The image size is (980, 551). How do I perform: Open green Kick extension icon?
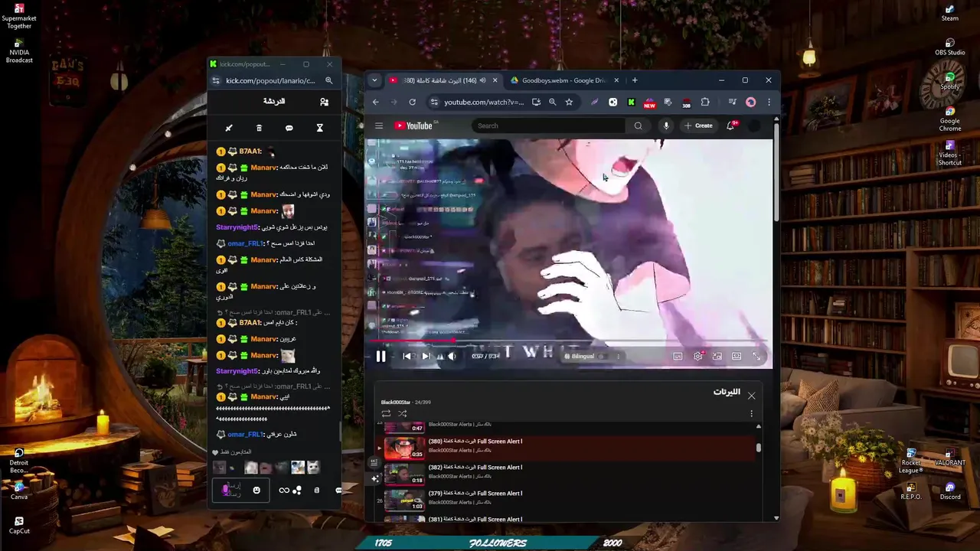[631, 102]
